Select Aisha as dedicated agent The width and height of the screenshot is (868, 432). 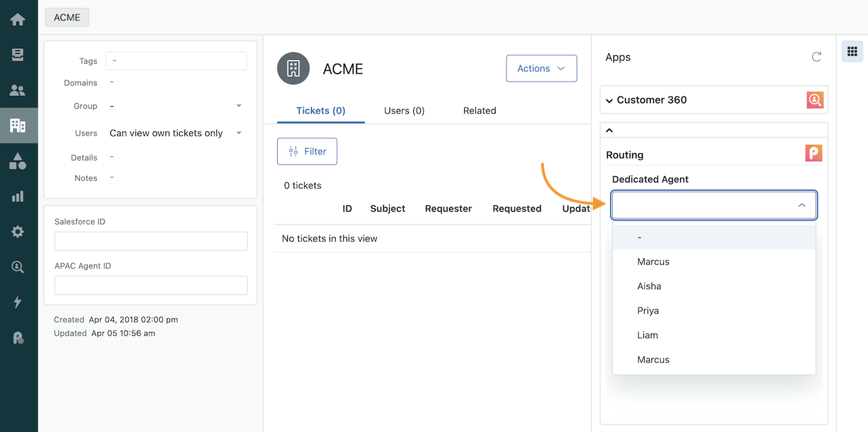[714, 286]
